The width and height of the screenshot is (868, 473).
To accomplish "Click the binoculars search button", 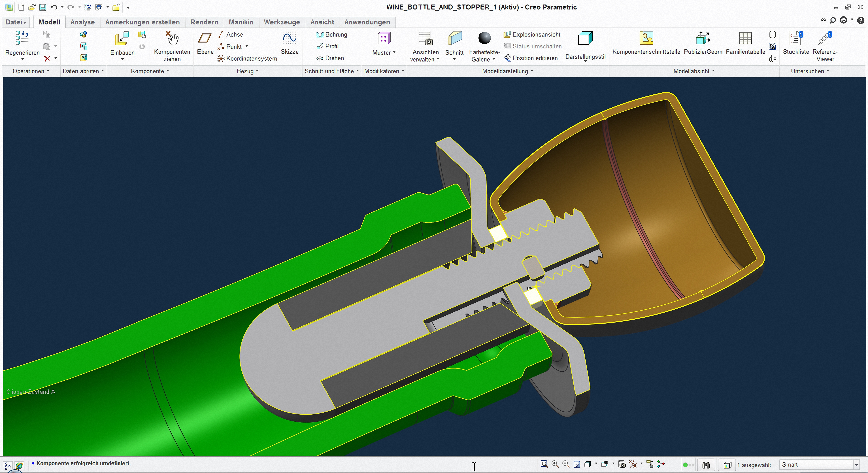I will [x=706, y=465].
